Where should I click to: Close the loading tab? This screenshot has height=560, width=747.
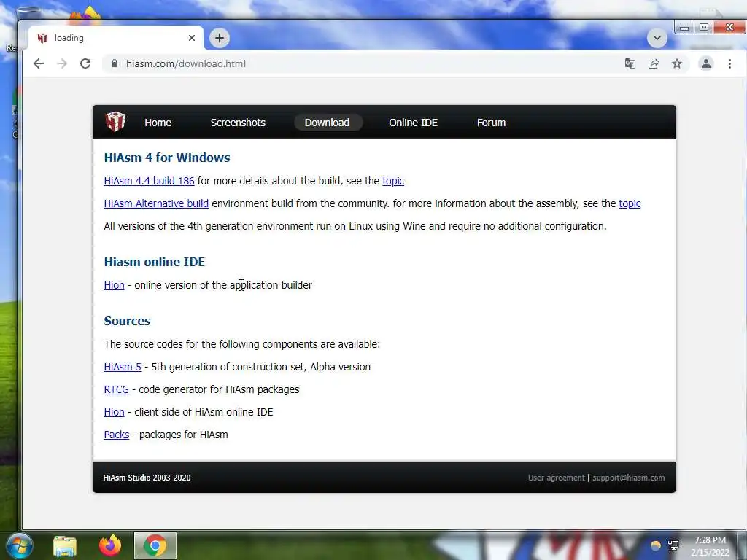pyautogui.click(x=192, y=38)
